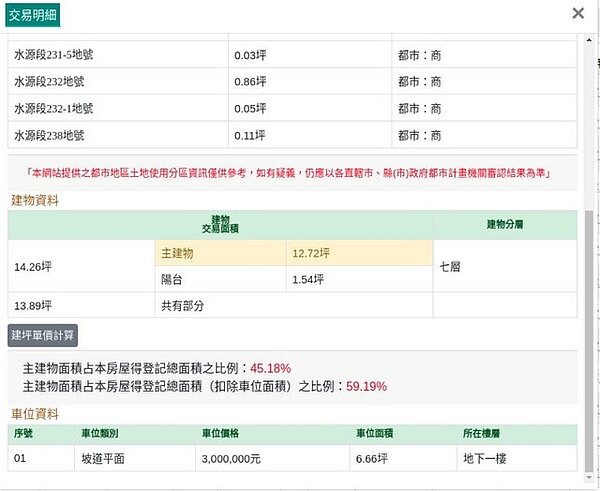Screen dimensions: 600x491
Task: Click the 0.03坪 area value
Action: pyautogui.click(x=250, y=55)
